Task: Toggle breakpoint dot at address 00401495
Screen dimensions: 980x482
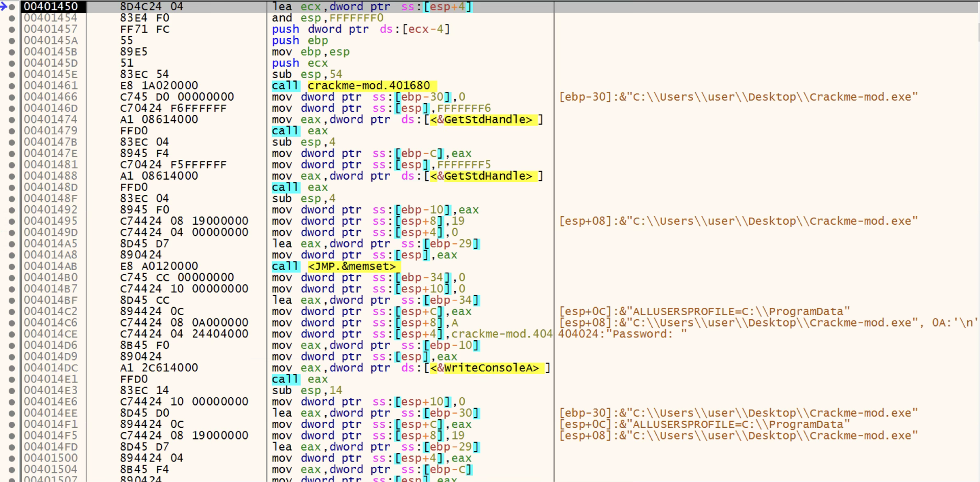Action: [x=12, y=221]
